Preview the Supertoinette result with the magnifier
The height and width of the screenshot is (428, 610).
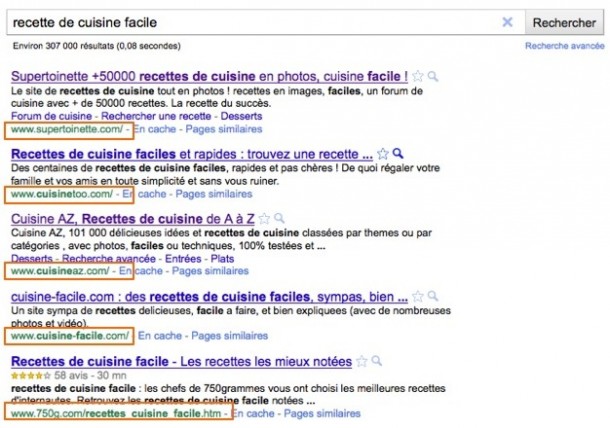point(433,76)
